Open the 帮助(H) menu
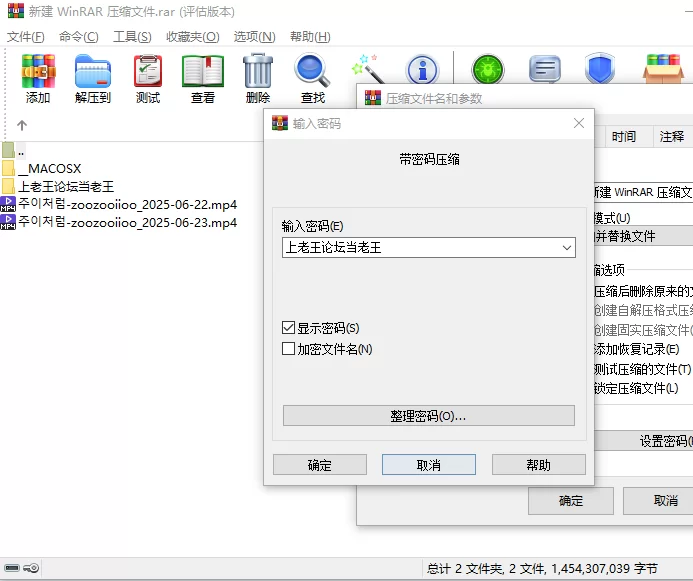 [x=310, y=37]
